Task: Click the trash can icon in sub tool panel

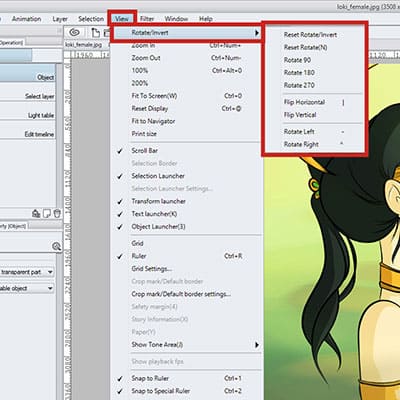Action: 57,213
